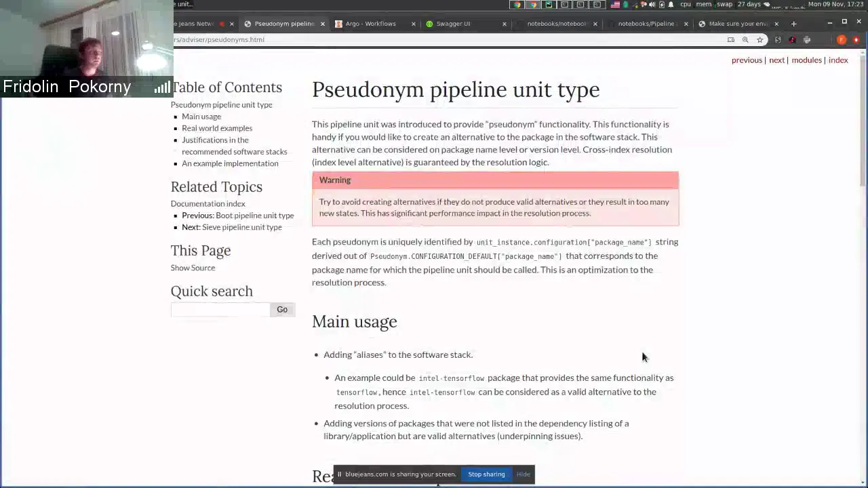Switch to the Make sure your env tab

(738, 24)
